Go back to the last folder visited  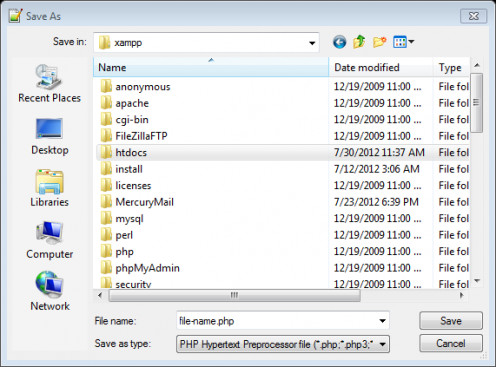coord(339,42)
